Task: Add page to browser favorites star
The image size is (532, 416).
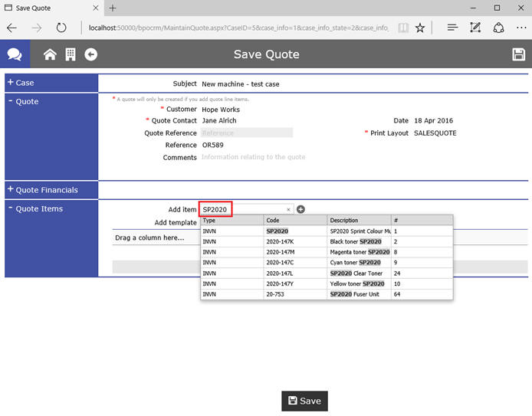Action: [x=420, y=28]
